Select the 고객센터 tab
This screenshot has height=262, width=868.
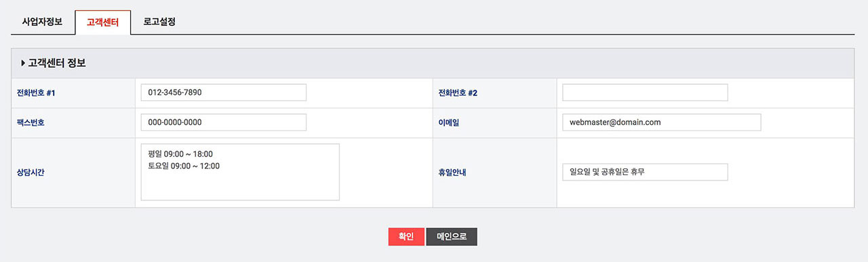102,22
